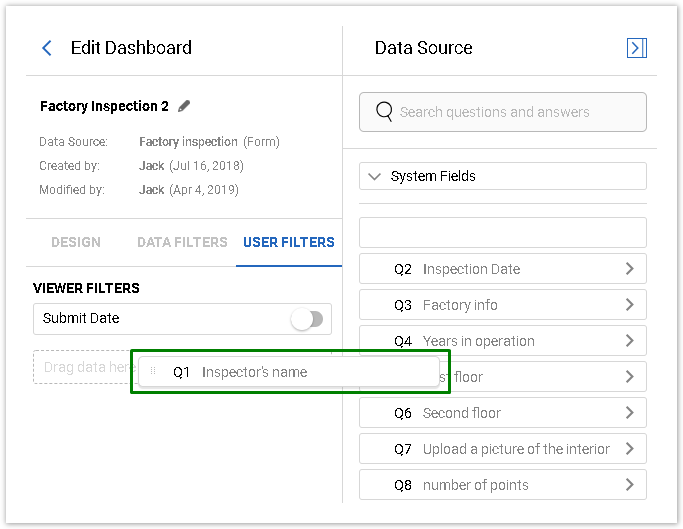Expand Q4 Years in operation chevron
Viewport: 683px width, 529px height.
629,341
